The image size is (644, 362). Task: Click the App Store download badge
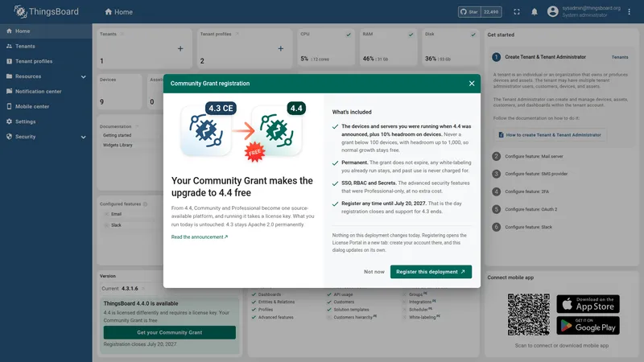pyautogui.click(x=588, y=304)
